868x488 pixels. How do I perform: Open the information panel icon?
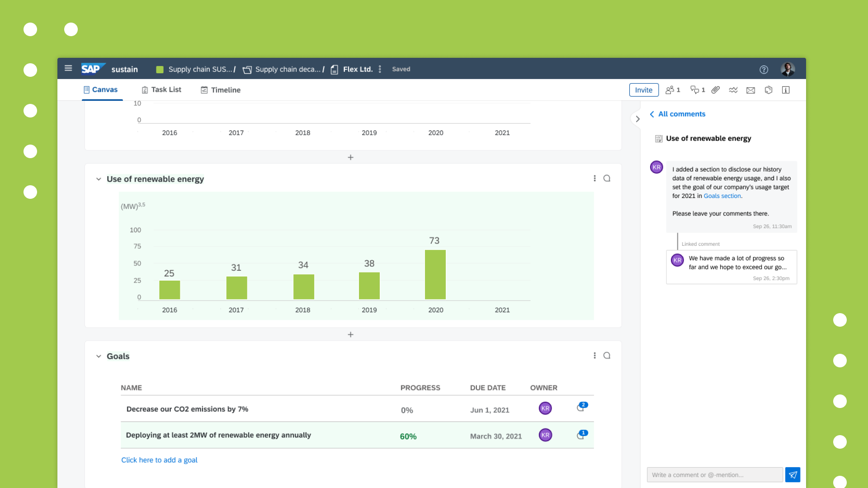click(x=786, y=90)
